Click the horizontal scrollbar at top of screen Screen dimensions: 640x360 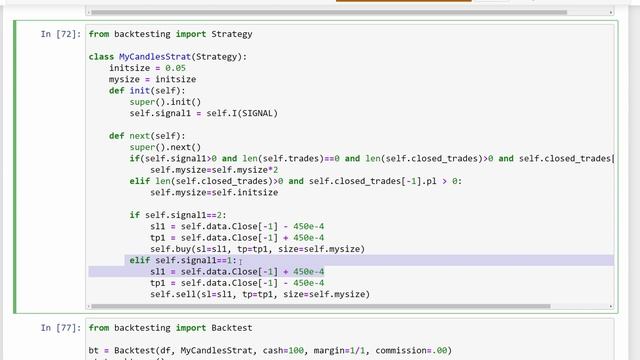(x=329, y=12)
